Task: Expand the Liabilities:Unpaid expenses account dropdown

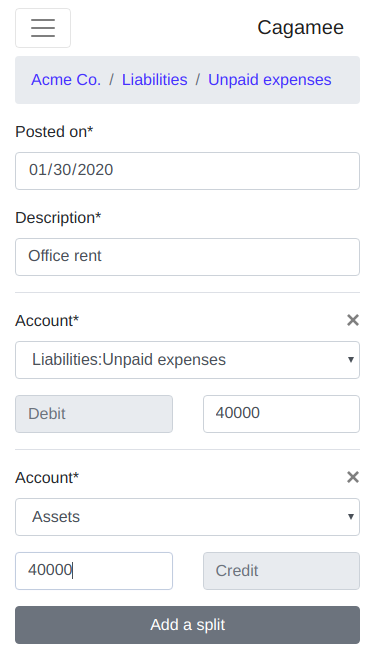Action: tap(188, 360)
